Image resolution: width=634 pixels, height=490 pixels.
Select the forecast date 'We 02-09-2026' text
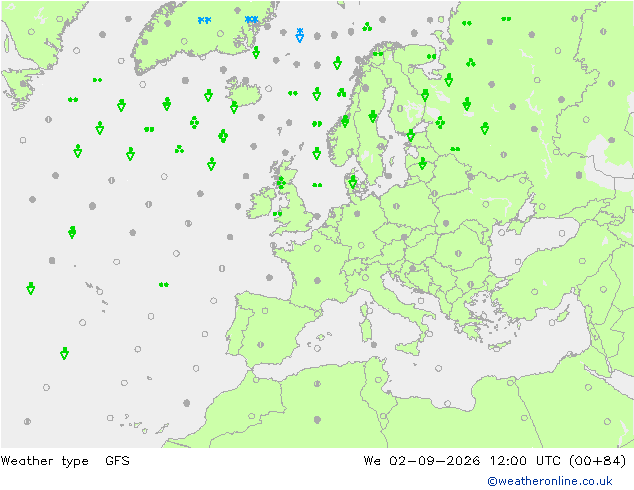(x=422, y=461)
